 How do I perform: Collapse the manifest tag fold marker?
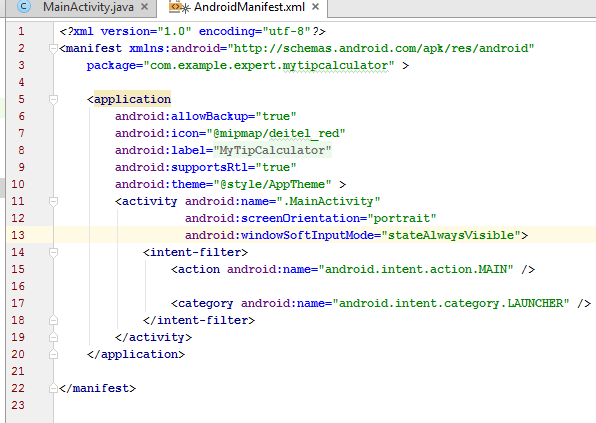tap(53, 48)
